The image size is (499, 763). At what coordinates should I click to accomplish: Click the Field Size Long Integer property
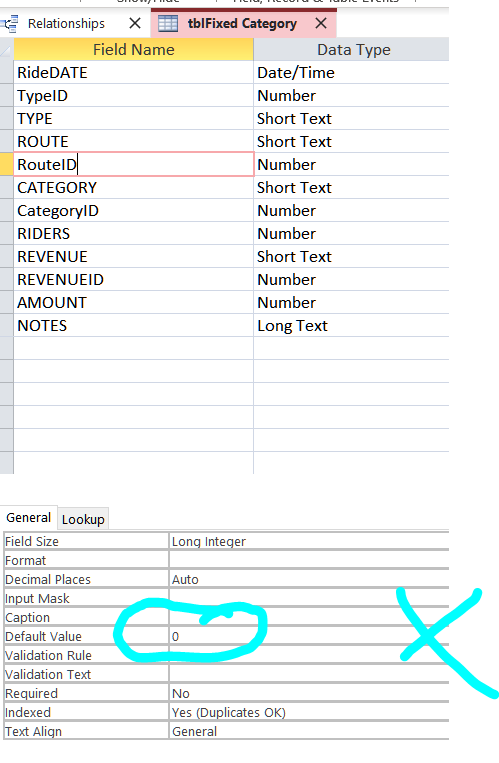click(309, 542)
